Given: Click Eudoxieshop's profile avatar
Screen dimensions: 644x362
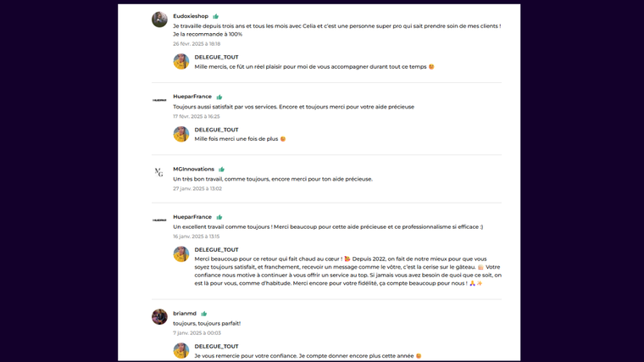Looking at the screenshot, I should point(159,19).
